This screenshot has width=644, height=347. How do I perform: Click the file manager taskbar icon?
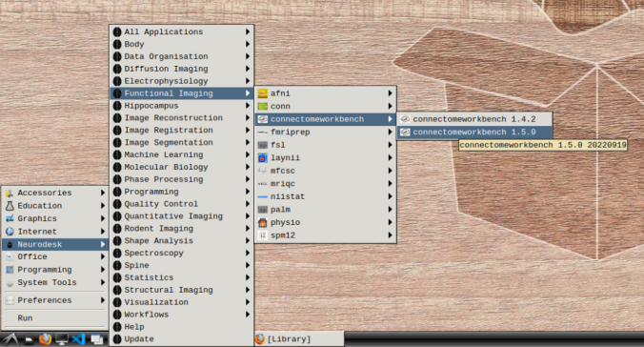click(29, 339)
